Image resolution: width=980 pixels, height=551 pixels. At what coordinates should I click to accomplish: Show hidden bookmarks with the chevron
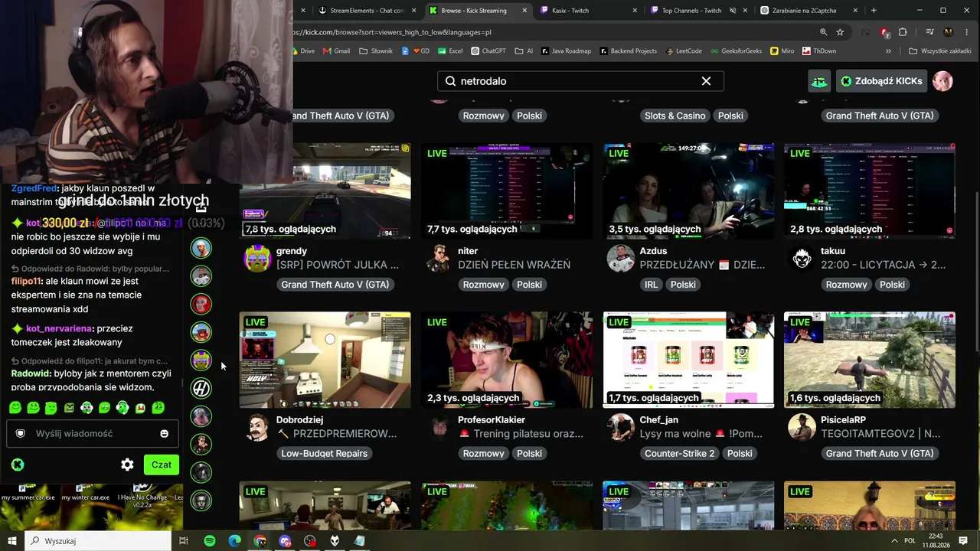[888, 51]
